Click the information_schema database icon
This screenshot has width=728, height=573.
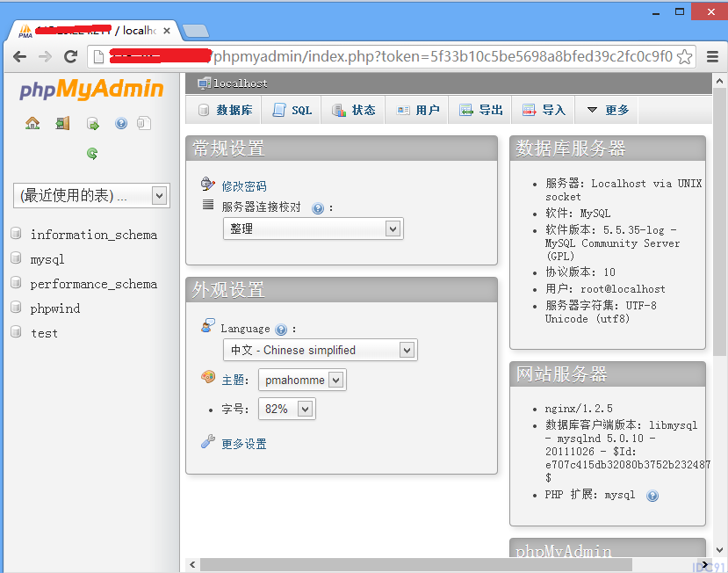(17, 233)
